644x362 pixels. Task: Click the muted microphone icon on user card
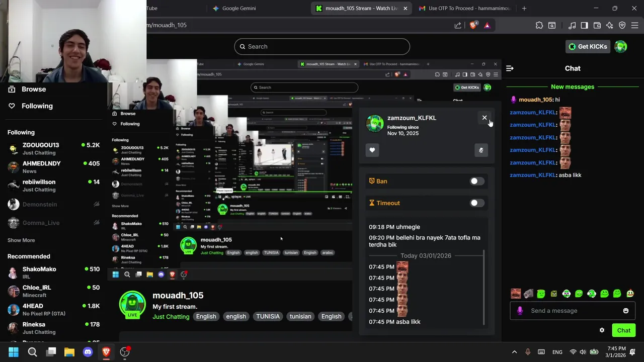tap(481, 150)
